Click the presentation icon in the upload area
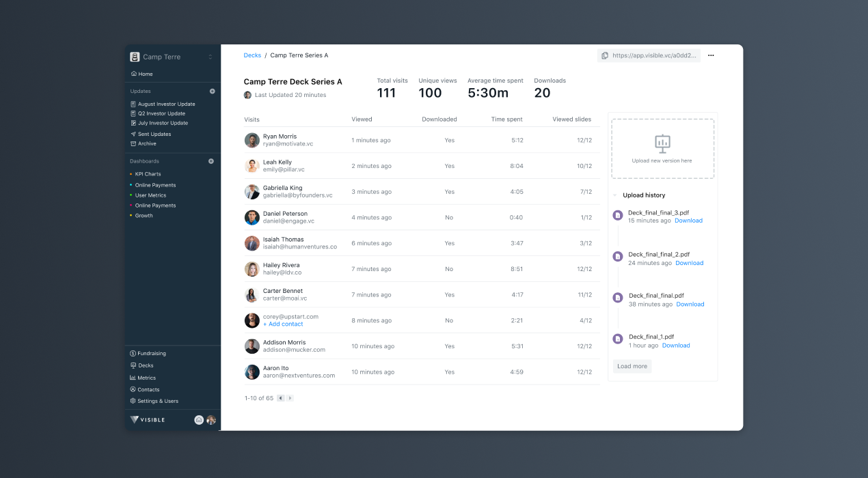 click(662, 143)
